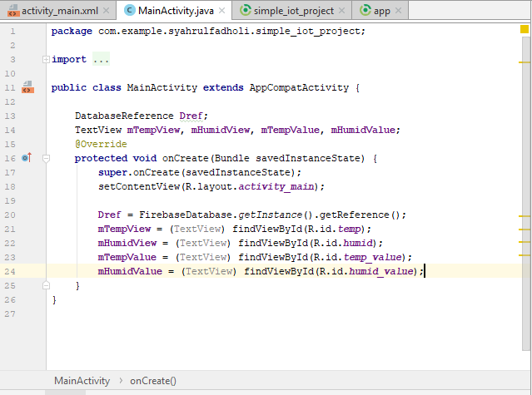
Task: Collapse the onCreate method at line 16
Action: 46,158
